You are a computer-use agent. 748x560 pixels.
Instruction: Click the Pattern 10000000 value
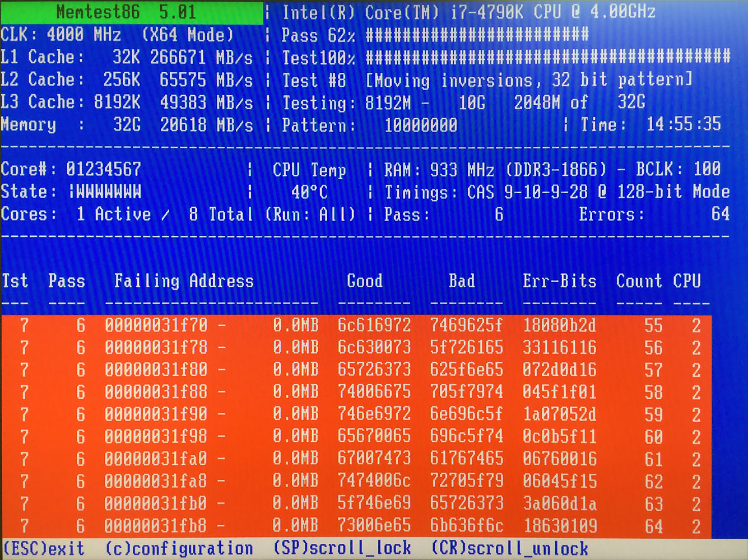click(x=421, y=125)
